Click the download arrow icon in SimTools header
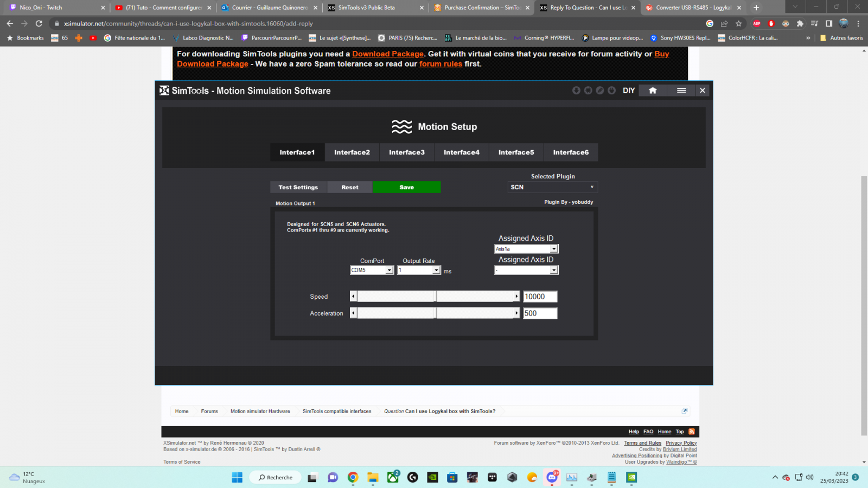 pyautogui.click(x=576, y=91)
